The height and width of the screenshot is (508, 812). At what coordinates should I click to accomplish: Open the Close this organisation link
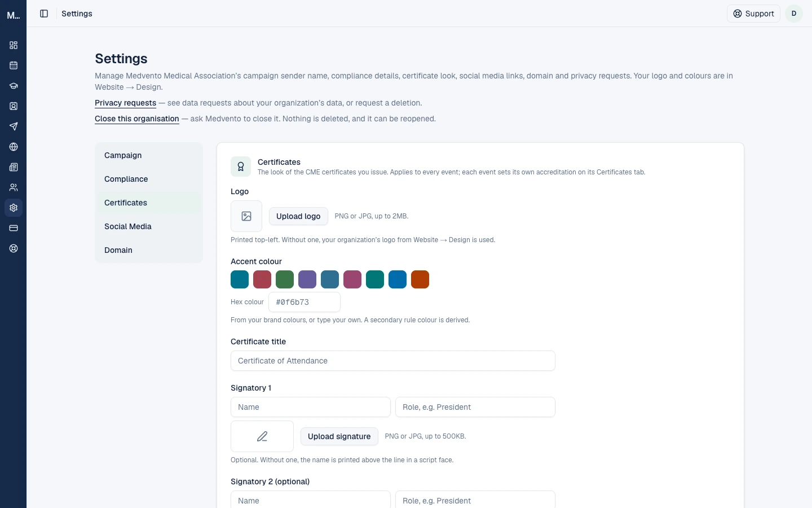pos(137,119)
